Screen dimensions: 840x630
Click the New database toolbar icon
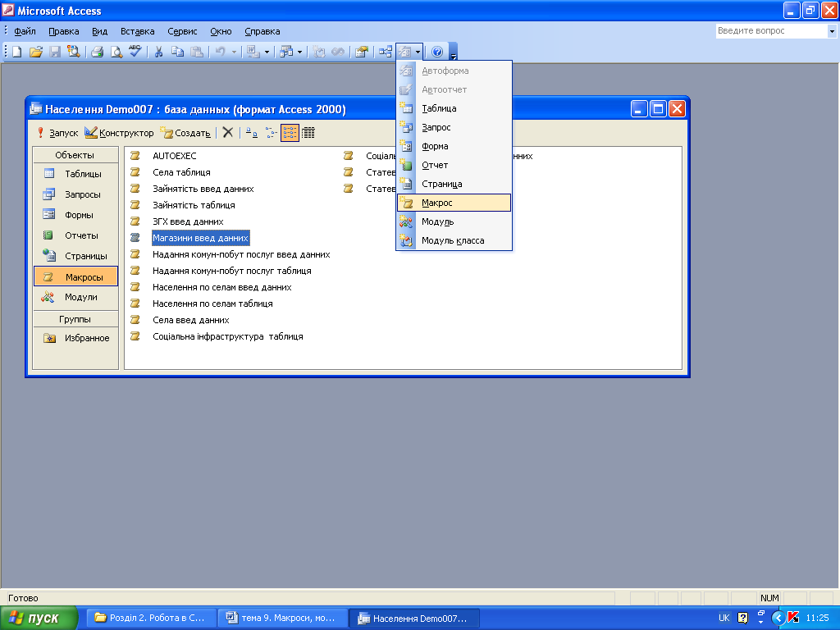(x=17, y=52)
